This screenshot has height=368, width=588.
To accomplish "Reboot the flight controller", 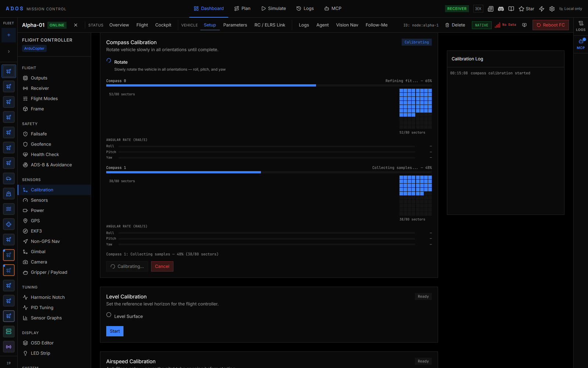I will 551,25.
